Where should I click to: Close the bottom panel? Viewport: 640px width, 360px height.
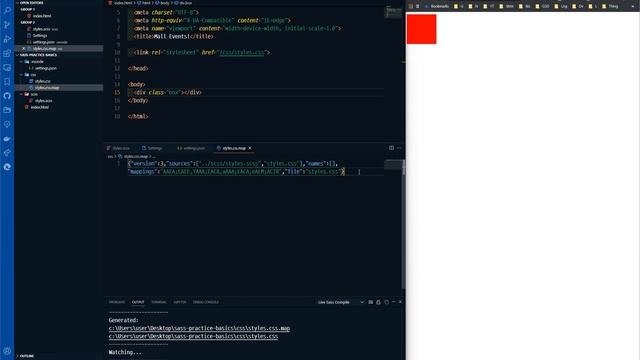(400, 302)
